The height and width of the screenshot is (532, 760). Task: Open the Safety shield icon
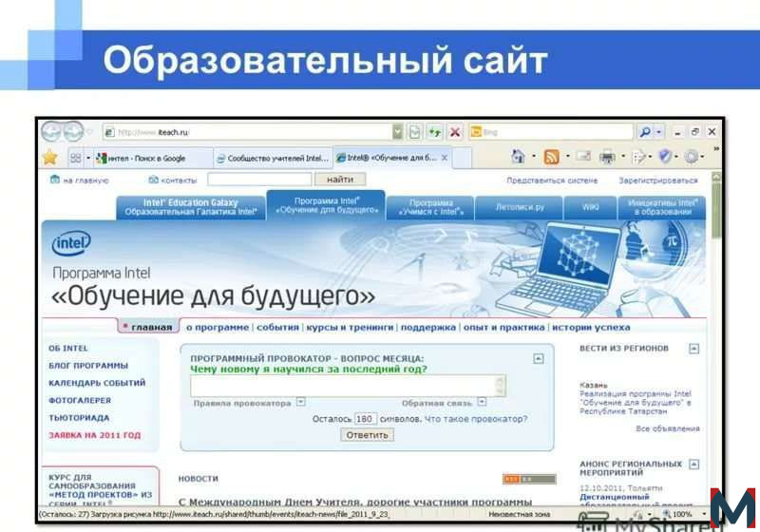tap(665, 156)
